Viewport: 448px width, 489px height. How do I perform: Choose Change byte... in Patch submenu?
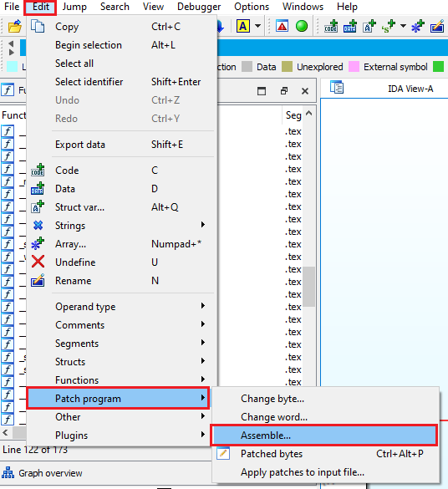point(326,399)
